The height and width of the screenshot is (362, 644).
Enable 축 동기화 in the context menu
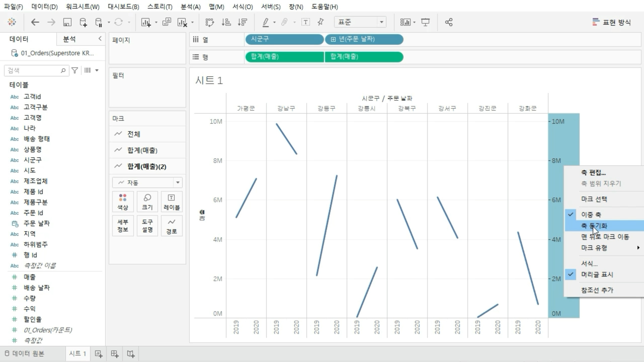coord(594,226)
